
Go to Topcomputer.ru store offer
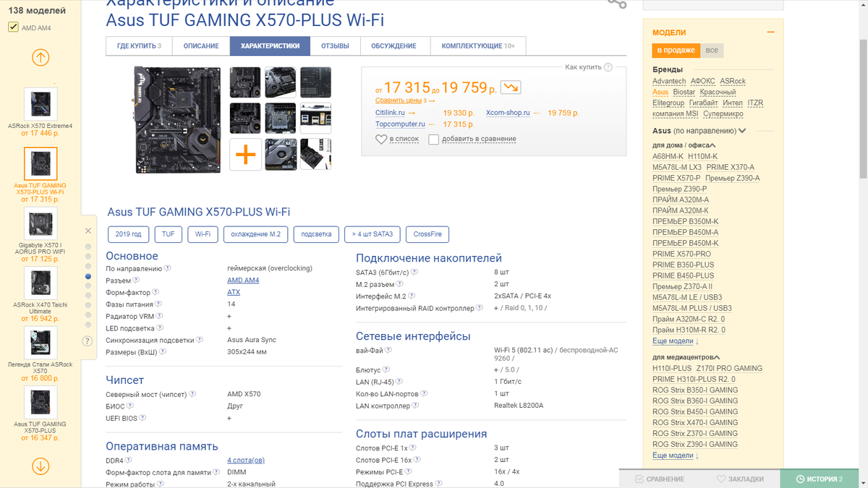pyautogui.click(x=399, y=124)
